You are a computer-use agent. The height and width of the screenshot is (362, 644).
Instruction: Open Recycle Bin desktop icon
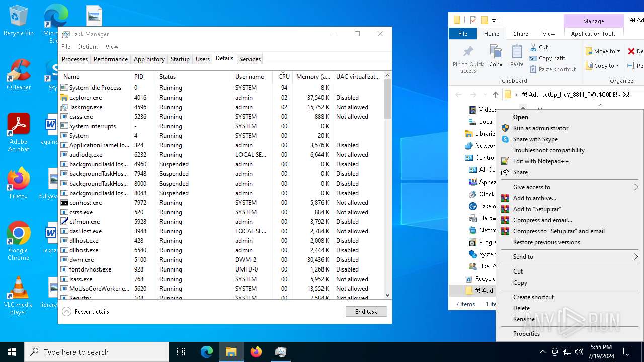[18, 21]
